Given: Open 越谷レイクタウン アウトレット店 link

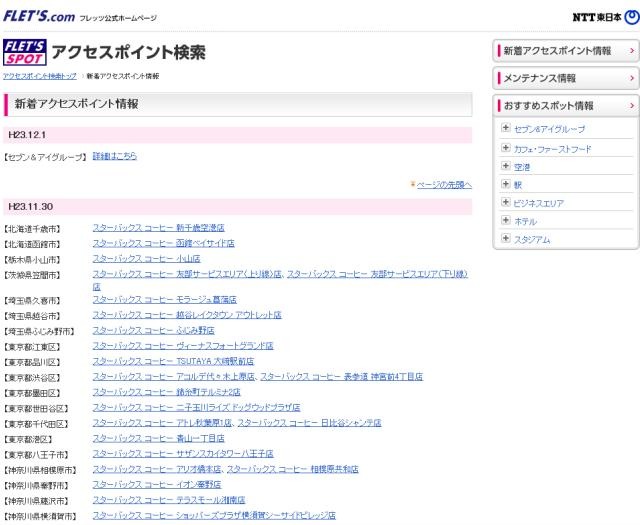Looking at the screenshot, I should pos(187,315).
